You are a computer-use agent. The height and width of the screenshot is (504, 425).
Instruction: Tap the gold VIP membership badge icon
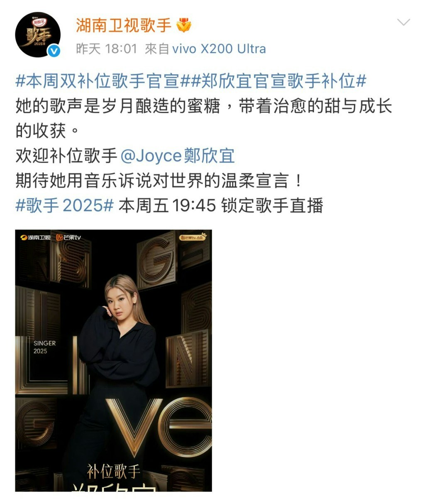[184, 26]
